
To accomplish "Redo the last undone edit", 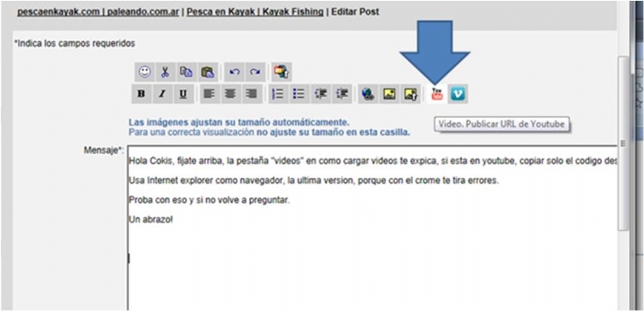I will (256, 72).
